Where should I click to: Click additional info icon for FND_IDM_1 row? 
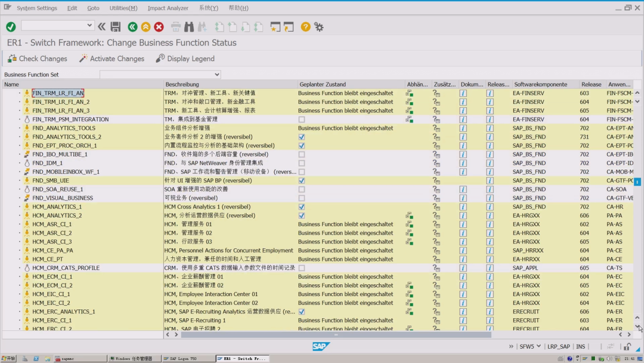coord(436,163)
